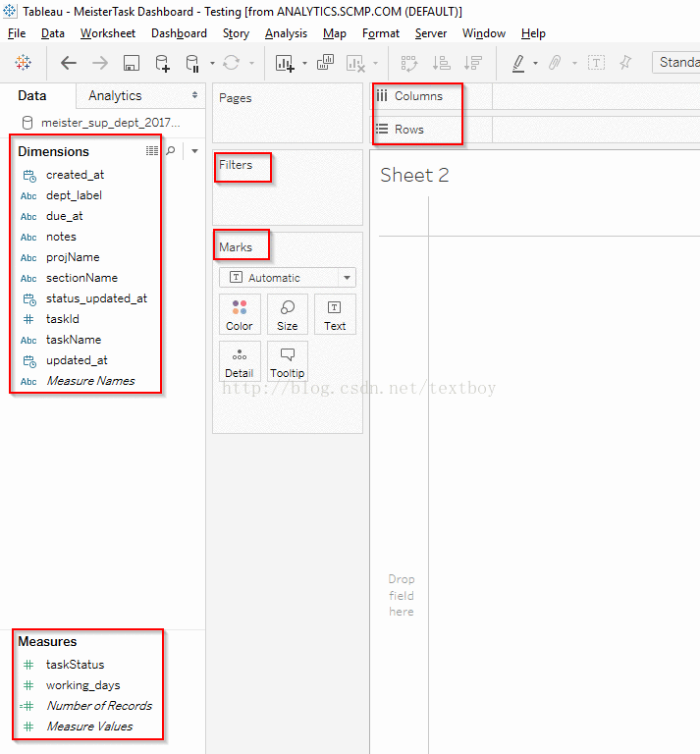
Task: Click the Redo forward arrow
Action: pyautogui.click(x=99, y=63)
